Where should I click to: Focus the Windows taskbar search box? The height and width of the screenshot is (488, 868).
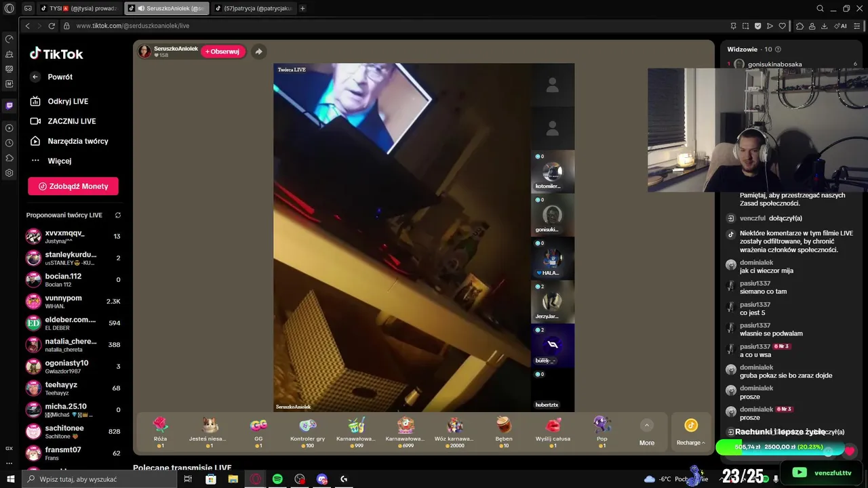tap(99, 479)
